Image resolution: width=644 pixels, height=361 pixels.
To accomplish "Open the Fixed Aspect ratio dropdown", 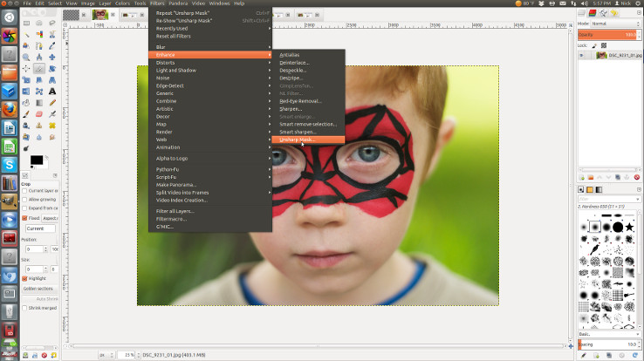I will 50,218.
